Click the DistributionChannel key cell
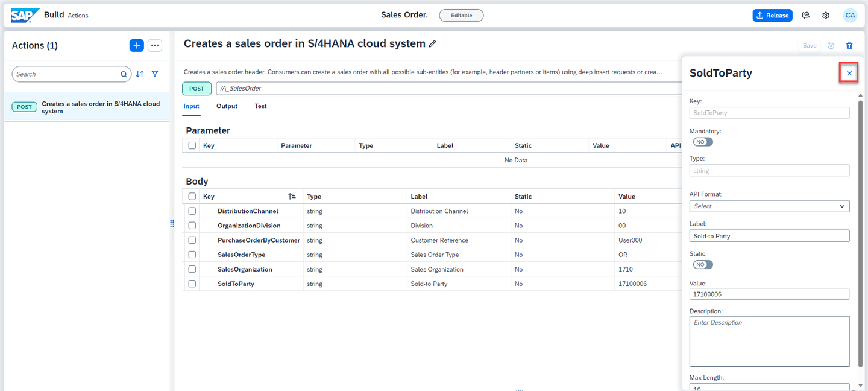Image resolution: width=868 pixels, height=391 pixels. [248, 211]
